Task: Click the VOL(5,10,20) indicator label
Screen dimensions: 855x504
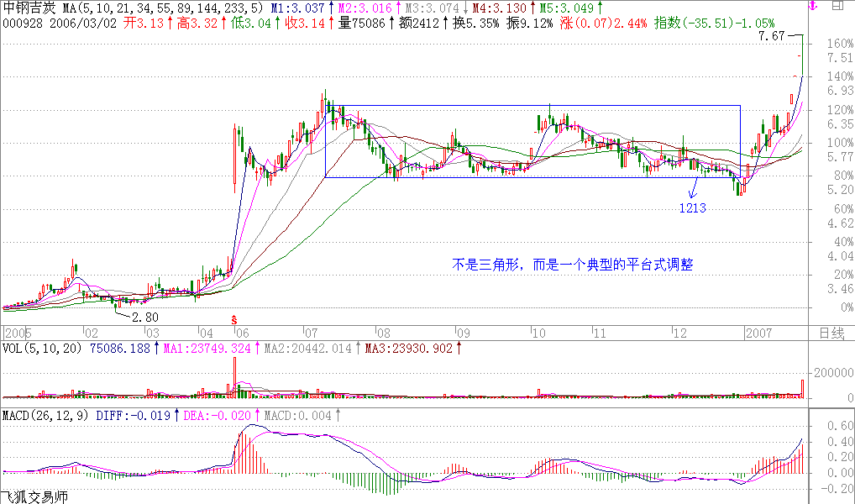Action: [x=43, y=348]
